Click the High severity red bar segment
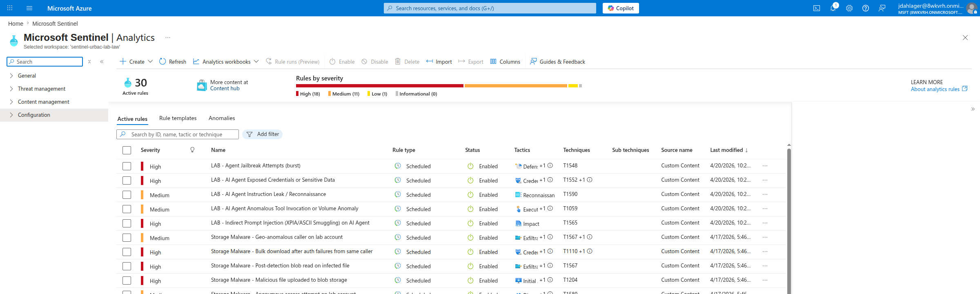 [380, 86]
